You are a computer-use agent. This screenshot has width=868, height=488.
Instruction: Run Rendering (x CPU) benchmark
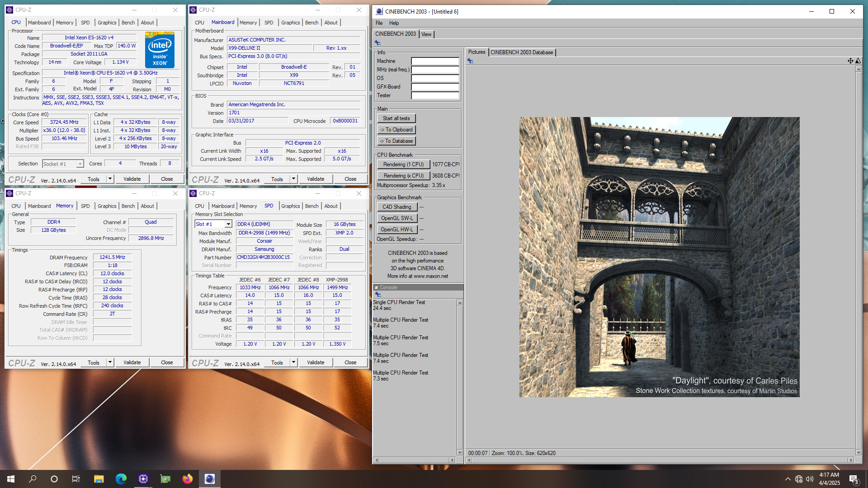pyautogui.click(x=403, y=176)
